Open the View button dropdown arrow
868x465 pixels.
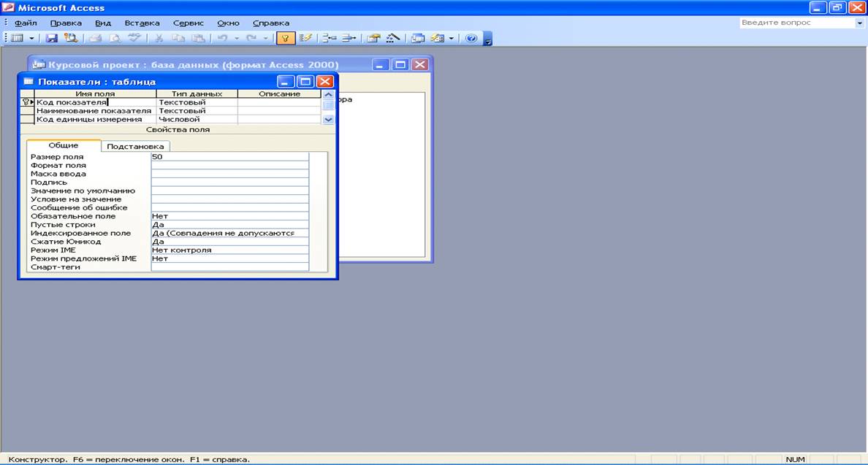[x=31, y=38]
